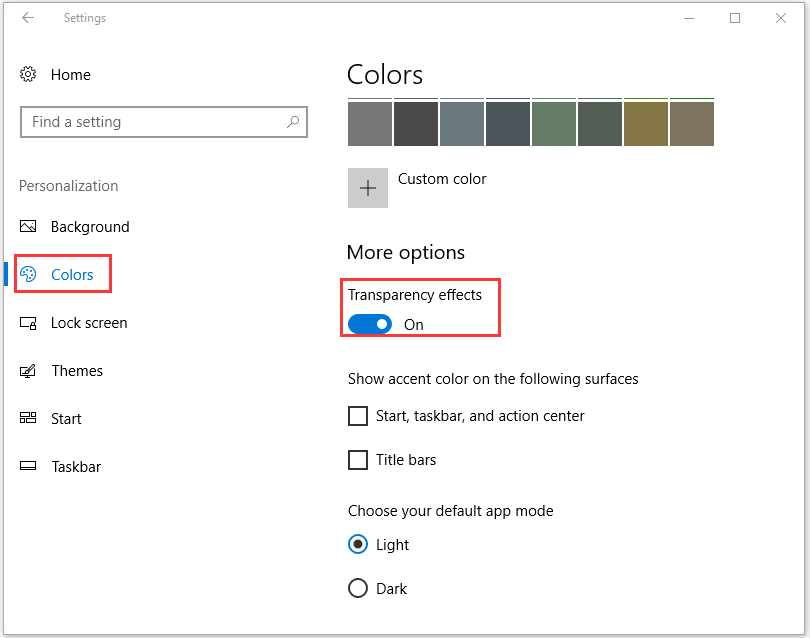Viewport: 810px width, 638px height.
Task: Focus the Find a setting box
Action: pos(164,122)
